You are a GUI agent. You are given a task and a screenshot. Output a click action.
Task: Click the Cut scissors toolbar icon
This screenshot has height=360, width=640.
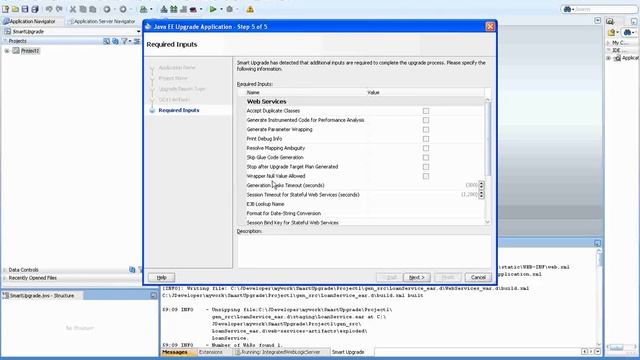(73, 9)
